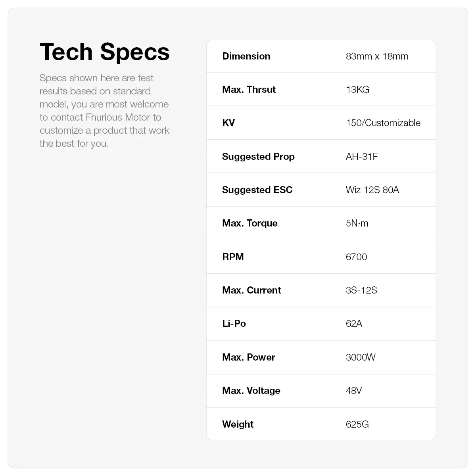
Task: Click the 3000W power value
Action: pyautogui.click(x=360, y=357)
